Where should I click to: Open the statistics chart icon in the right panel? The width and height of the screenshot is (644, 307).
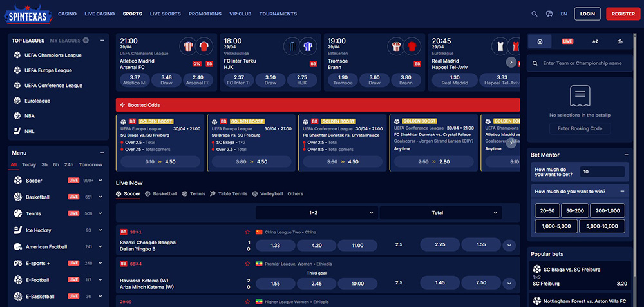(620, 41)
